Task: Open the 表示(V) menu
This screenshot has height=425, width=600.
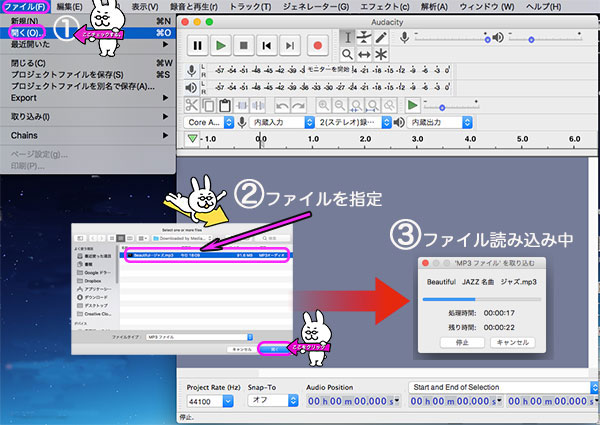Action: point(145,7)
